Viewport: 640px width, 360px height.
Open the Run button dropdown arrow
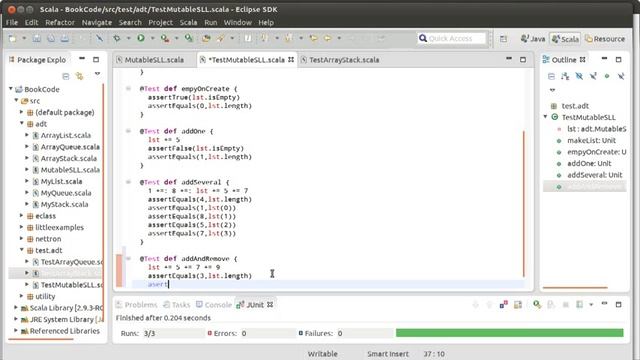tap(153, 38)
